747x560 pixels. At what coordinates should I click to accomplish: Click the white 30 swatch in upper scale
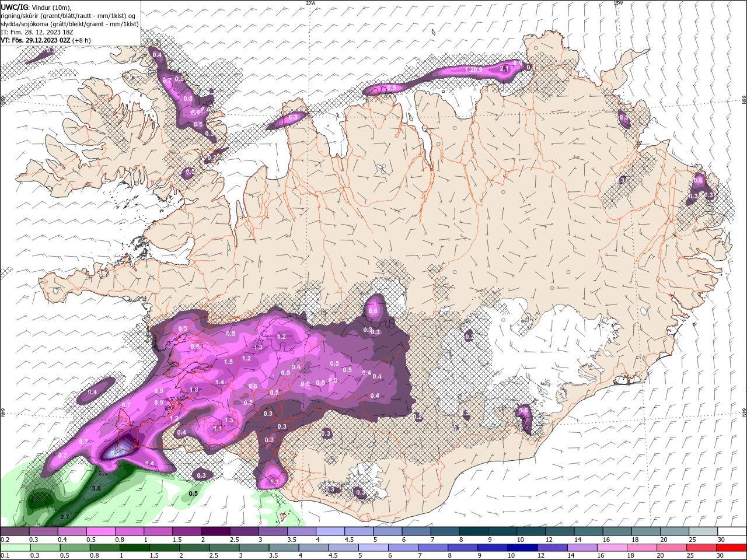point(732,531)
